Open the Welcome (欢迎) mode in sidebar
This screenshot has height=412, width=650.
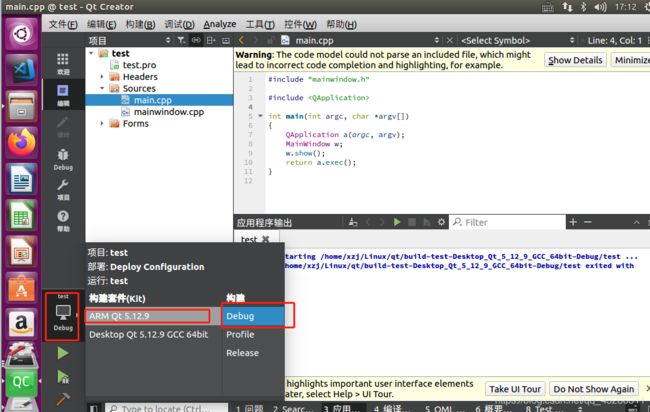tap(63, 64)
